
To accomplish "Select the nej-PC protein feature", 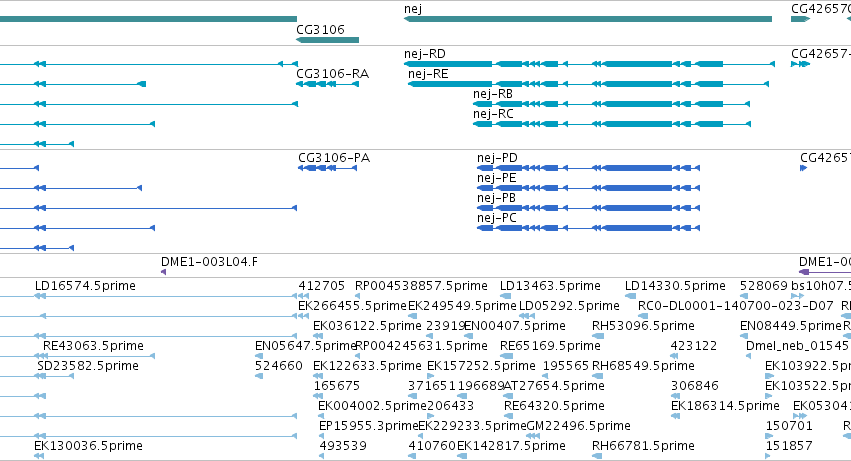I will (x=588, y=228).
